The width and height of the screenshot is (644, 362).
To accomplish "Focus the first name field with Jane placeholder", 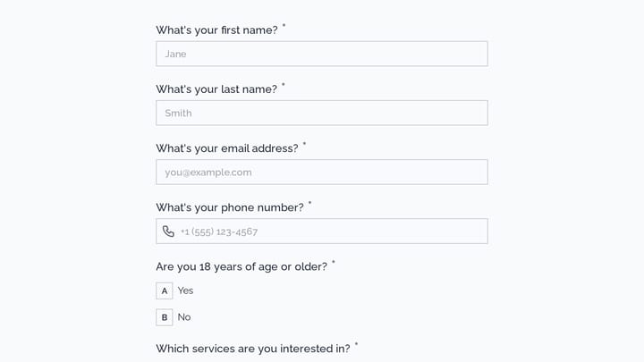I will click(322, 54).
